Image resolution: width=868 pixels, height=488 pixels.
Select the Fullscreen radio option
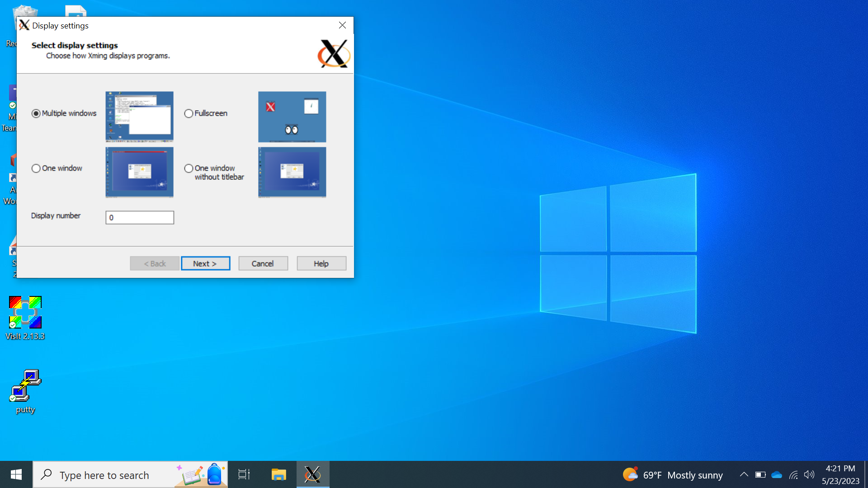(x=189, y=113)
